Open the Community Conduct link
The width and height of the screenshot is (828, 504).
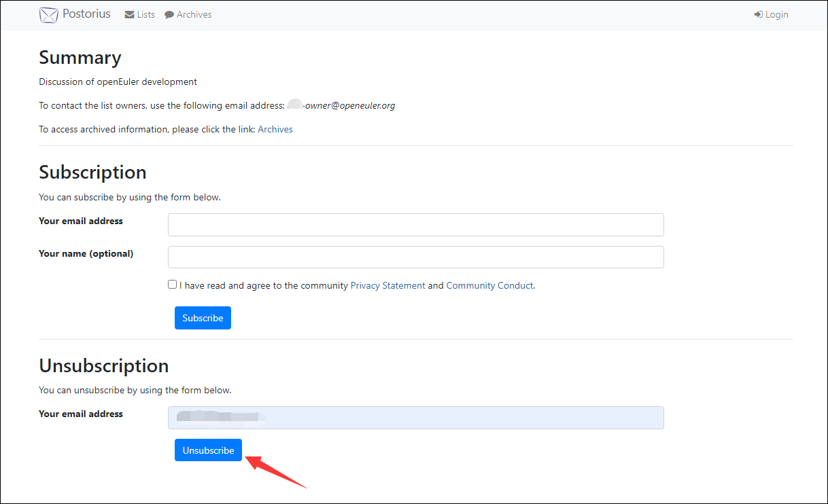pyautogui.click(x=489, y=286)
